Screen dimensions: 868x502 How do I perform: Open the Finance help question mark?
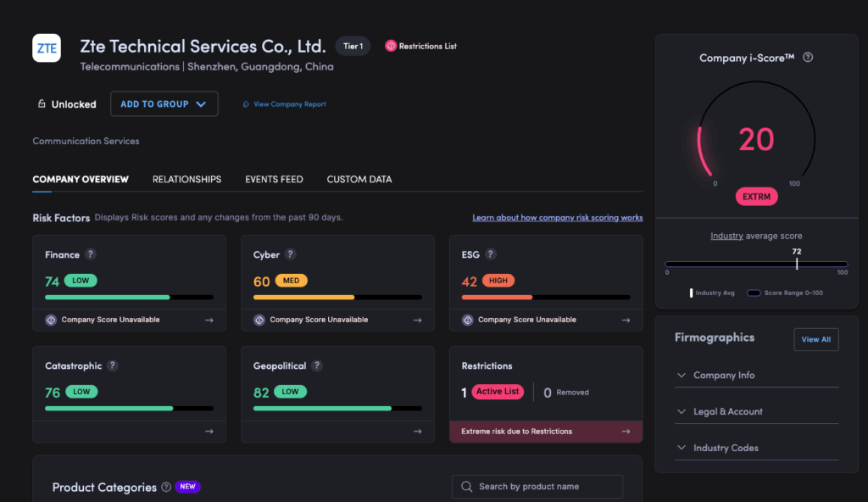click(x=90, y=254)
